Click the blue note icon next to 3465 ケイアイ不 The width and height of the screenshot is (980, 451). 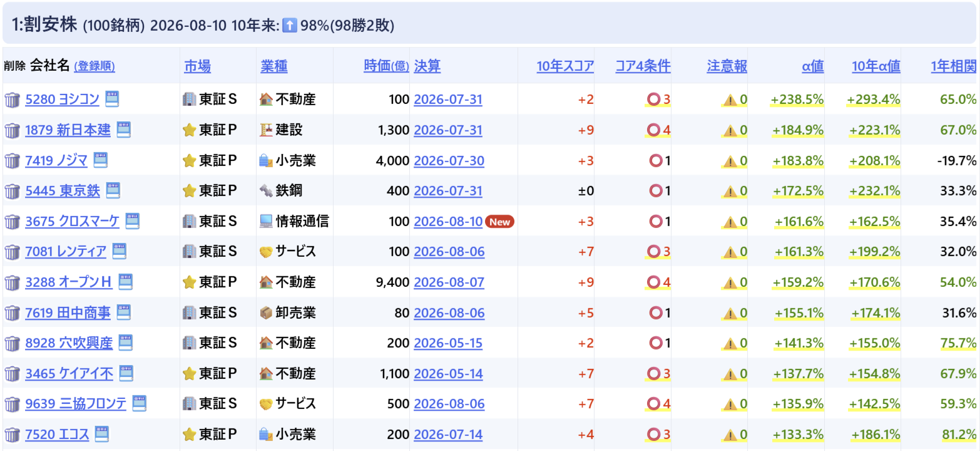(x=126, y=373)
